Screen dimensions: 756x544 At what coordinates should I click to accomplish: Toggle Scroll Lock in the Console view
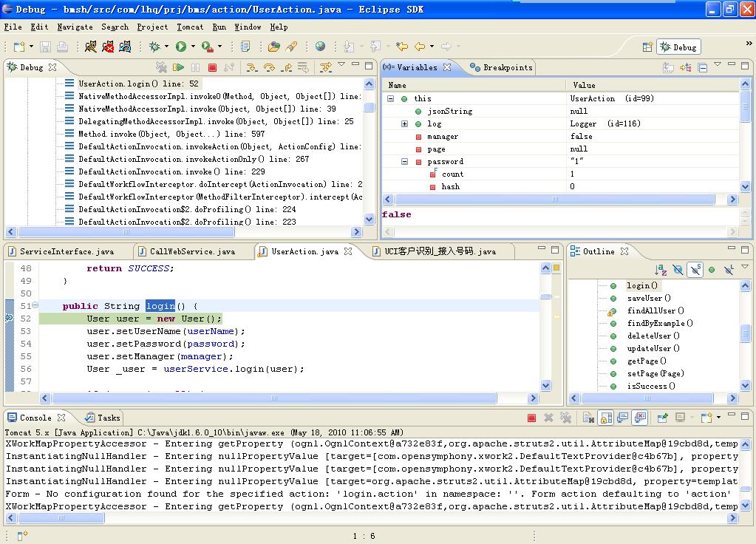point(605,417)
